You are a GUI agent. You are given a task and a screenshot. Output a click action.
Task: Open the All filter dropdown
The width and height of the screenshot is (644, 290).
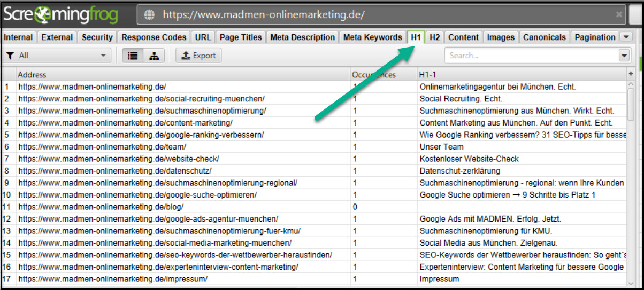57,56
